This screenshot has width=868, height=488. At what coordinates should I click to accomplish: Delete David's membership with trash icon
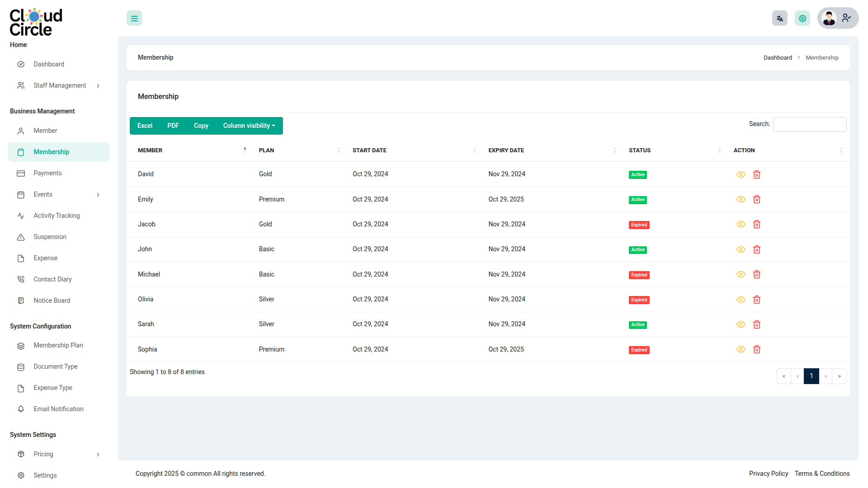point(756,174)
